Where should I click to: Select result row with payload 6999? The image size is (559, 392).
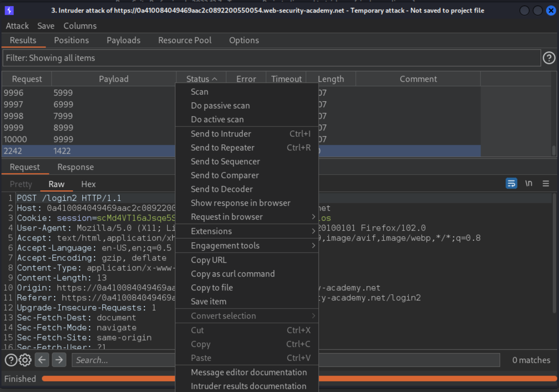point(89,104)
